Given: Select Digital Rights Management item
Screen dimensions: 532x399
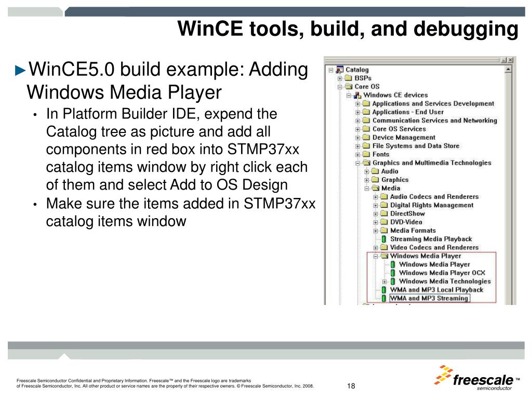Looking at the screenshot, I should point(432,206).
